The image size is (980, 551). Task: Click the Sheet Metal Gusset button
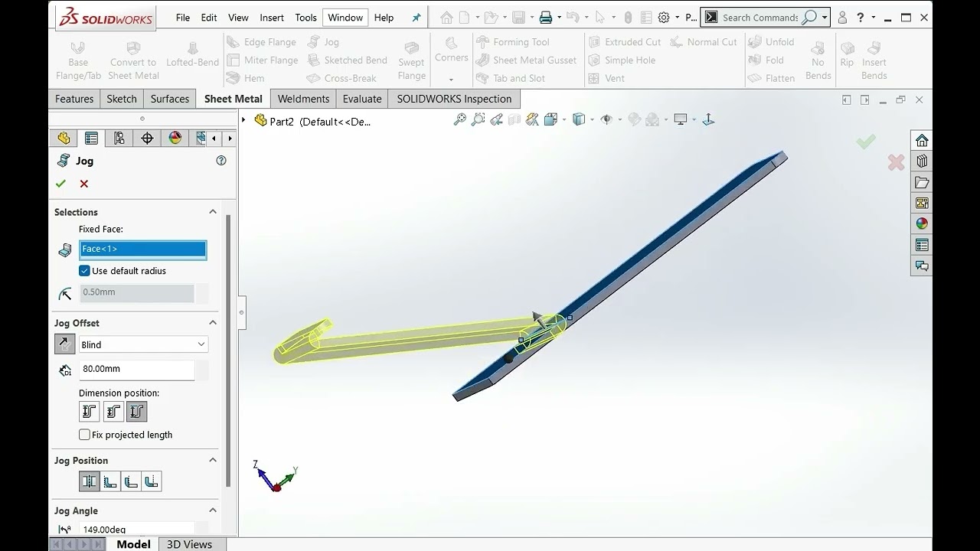(x=526, y=60)
